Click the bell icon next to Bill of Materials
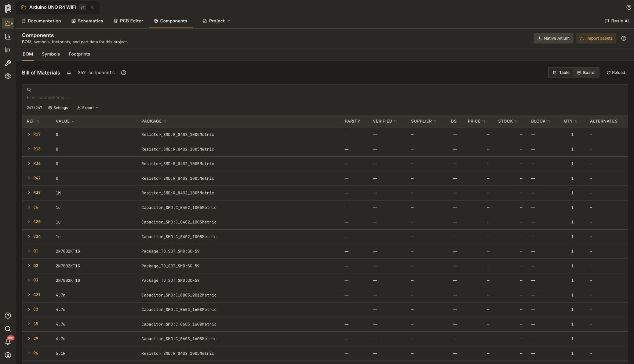Viewport: 634px width, 364px height. pyautogui.click(x=69, y=73)
